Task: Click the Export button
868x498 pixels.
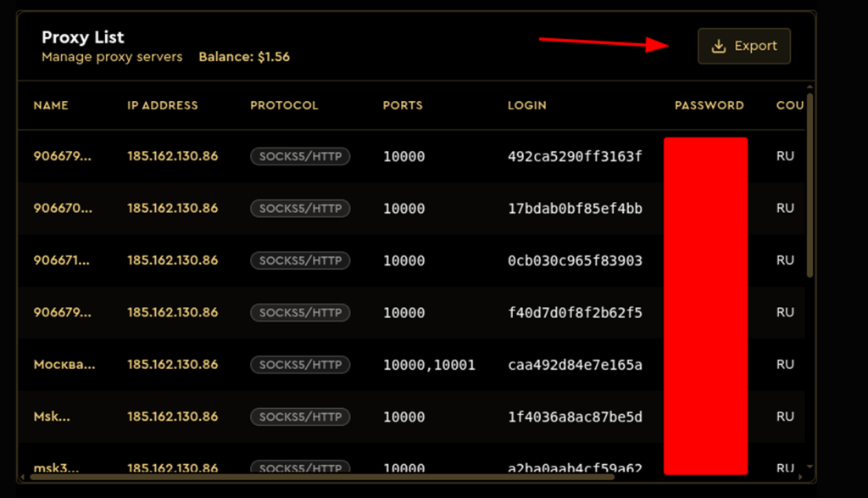Action: coord(743,47)
